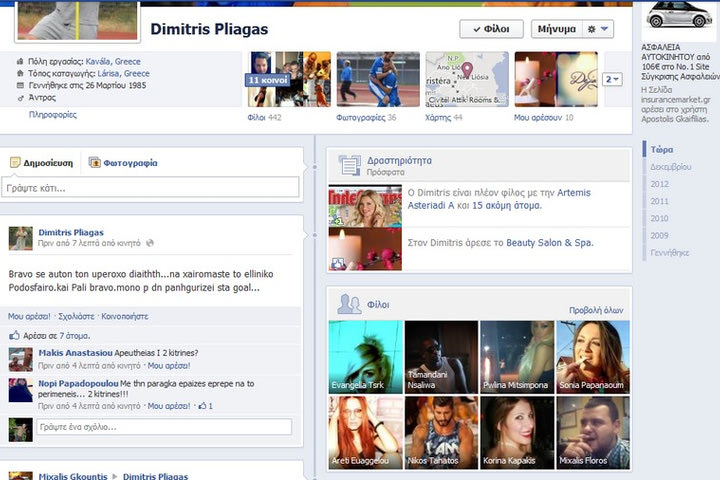Open the Φωτογραφίες photos thumbnail
This screenshot has height=480, width=720.
tap(378, 79)
